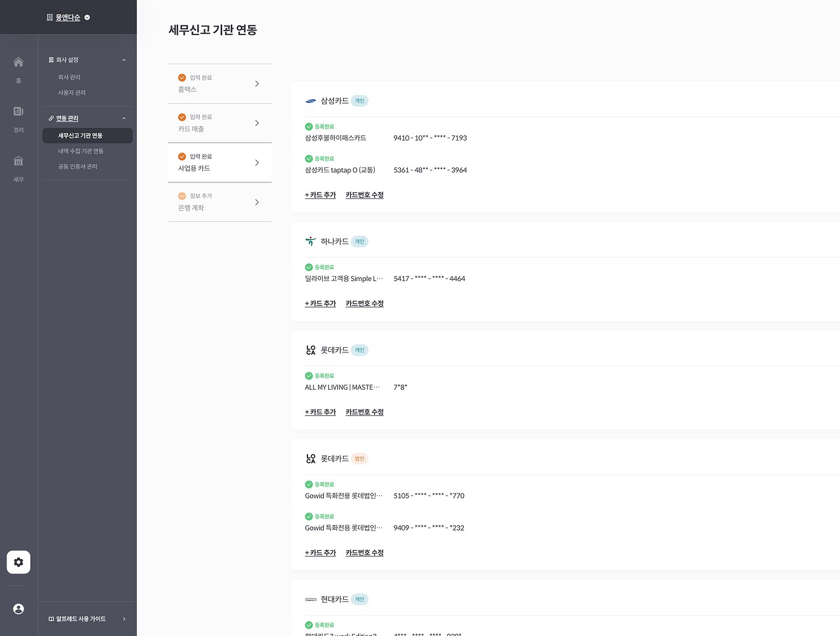Viewport: 840px width, 636px height.
Task: Click the settings gear icon
Action: click(x=18, y=562)
